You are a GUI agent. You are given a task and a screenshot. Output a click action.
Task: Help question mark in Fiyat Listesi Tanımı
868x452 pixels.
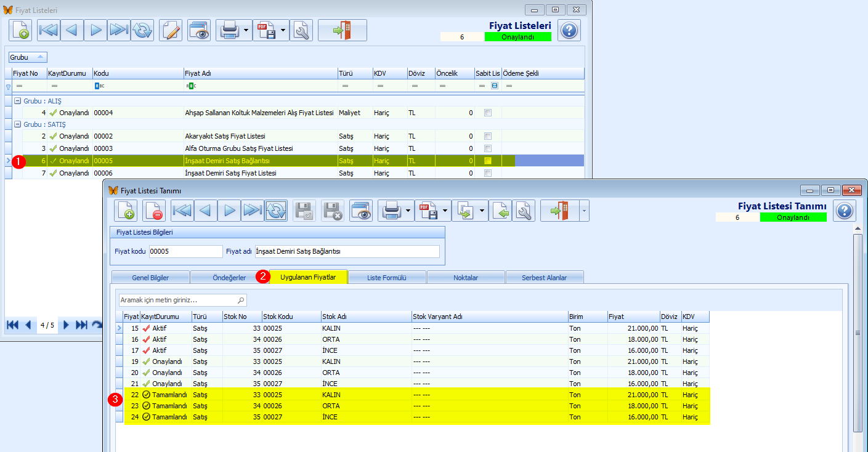pyautogui.click(x=845, y=211)
